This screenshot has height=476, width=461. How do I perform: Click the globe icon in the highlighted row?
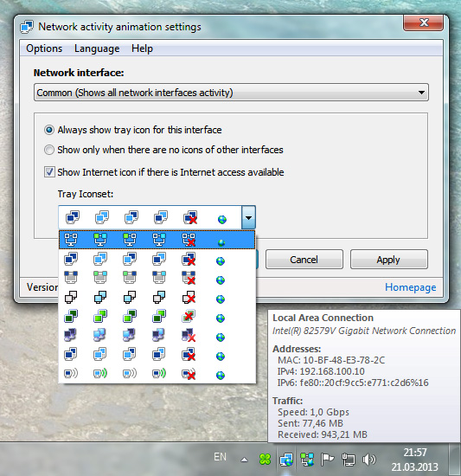221,242
